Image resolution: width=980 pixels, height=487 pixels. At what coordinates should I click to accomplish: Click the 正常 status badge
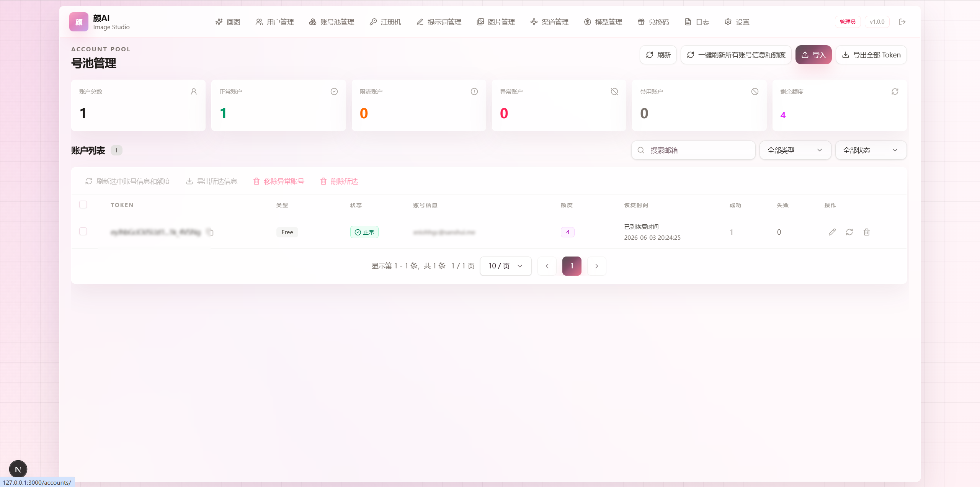364,232
